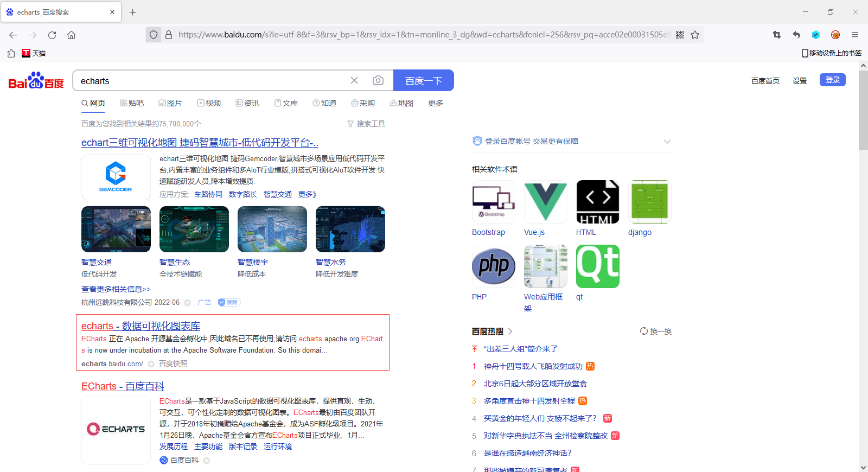Screen dimensions: 868x472
Task: Click the Baidu logo
Action: 36,80
